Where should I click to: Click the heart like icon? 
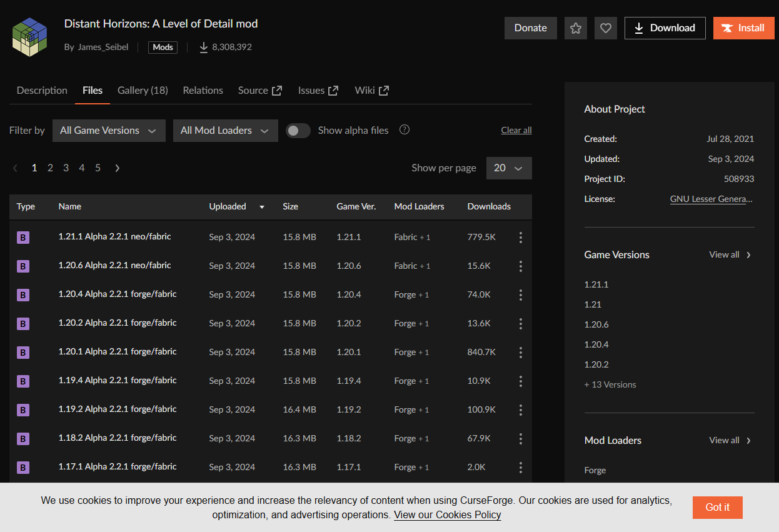605,28
